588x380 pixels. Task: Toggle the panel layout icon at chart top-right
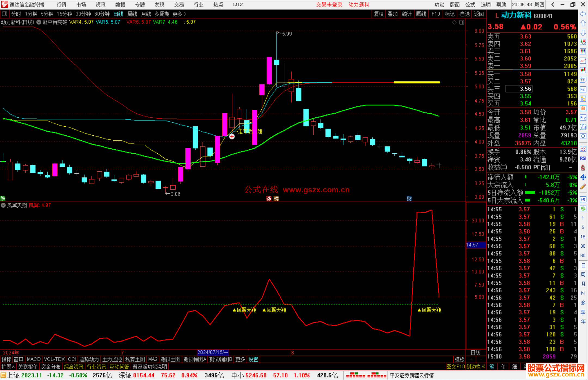(x=462, y=22)
